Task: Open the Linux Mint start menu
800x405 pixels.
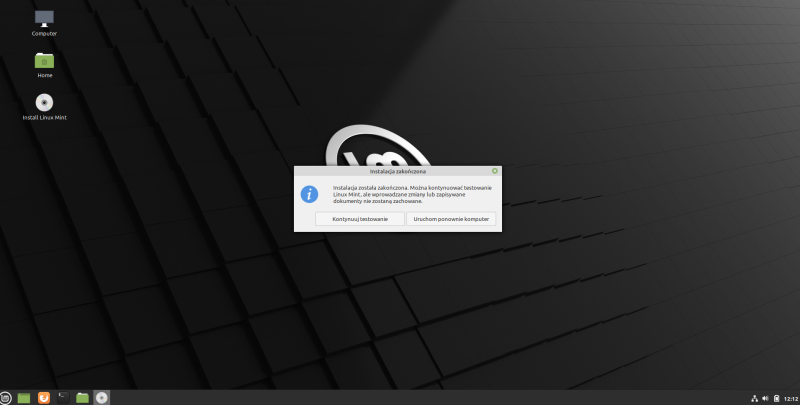Action: (7, 397)
